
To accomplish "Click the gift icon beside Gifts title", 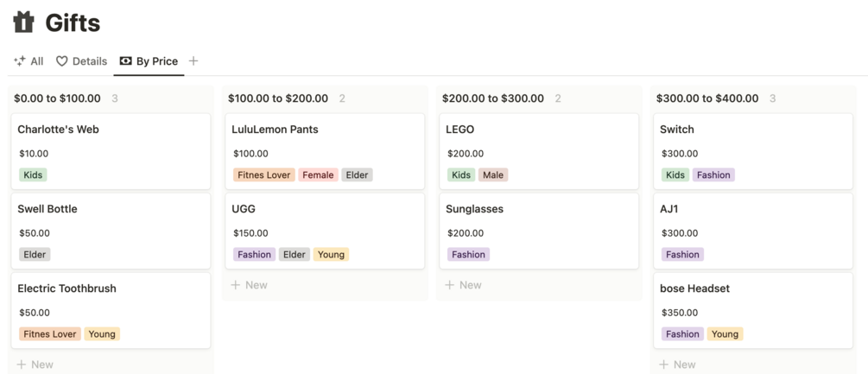I will pos(24,22).
